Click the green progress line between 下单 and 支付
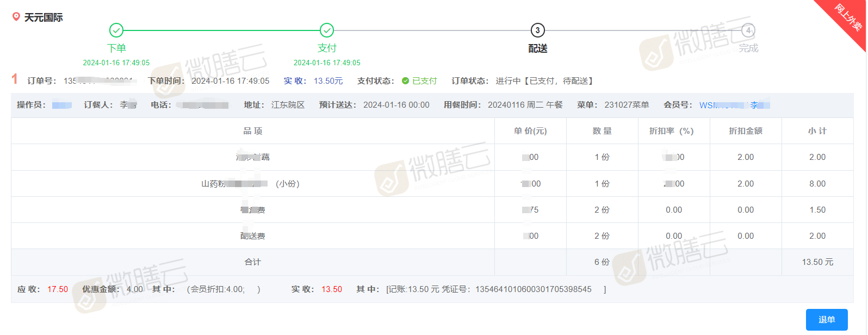This screenshot has height=335, width=868. (221, 30)
